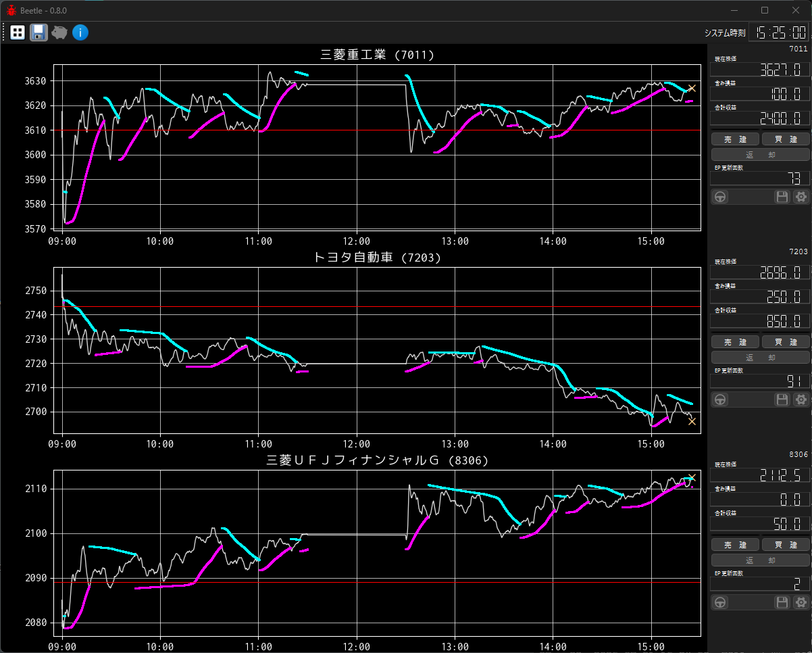Click EP update count 73 display

coord(760,178)
